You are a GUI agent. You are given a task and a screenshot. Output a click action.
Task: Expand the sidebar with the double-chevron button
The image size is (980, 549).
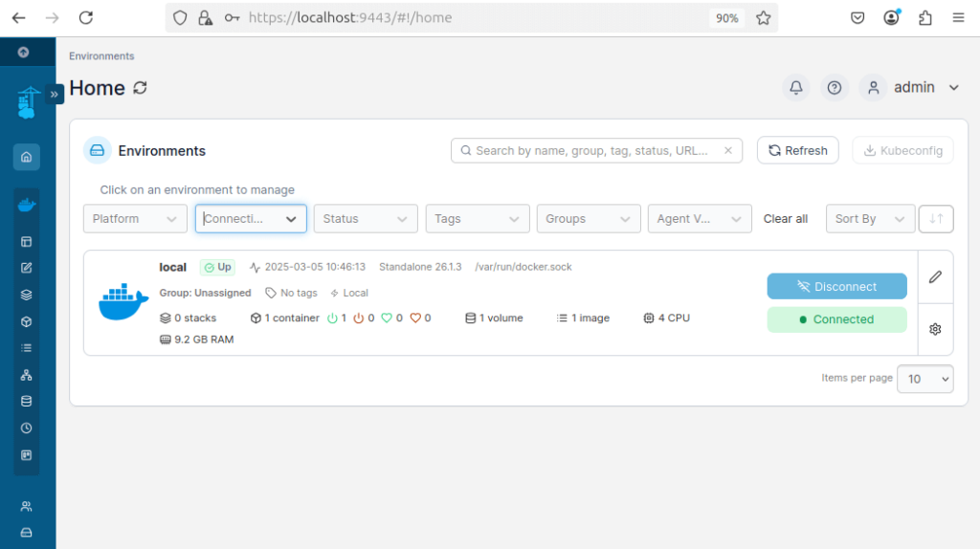click(x=55, y=94)
